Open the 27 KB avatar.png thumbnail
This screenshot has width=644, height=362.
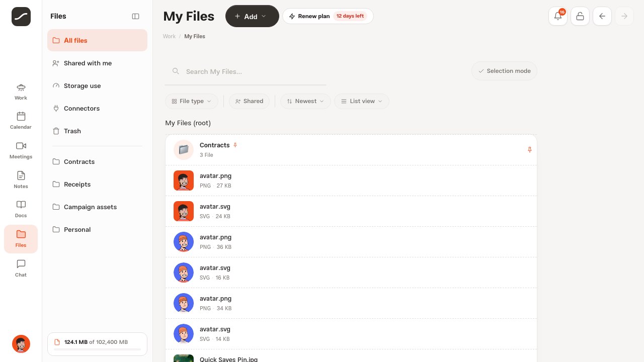(x=184, y=180)
